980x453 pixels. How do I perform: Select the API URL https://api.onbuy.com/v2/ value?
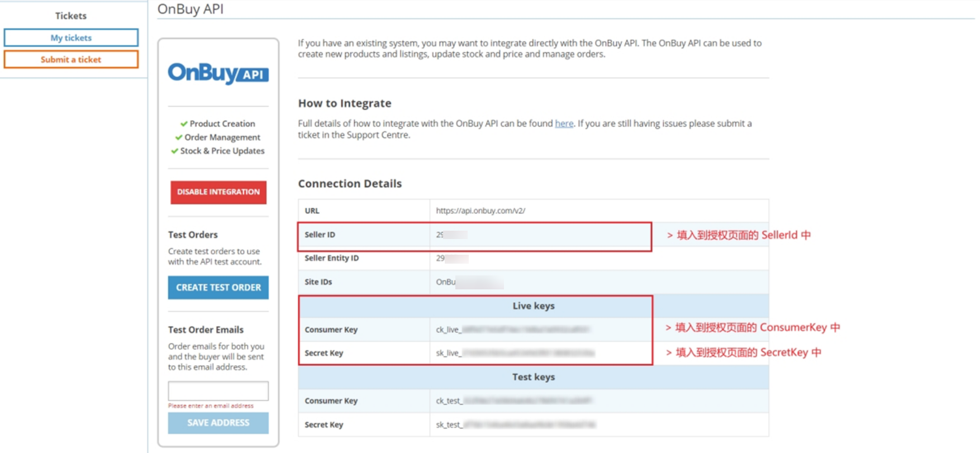pos(481,211)
